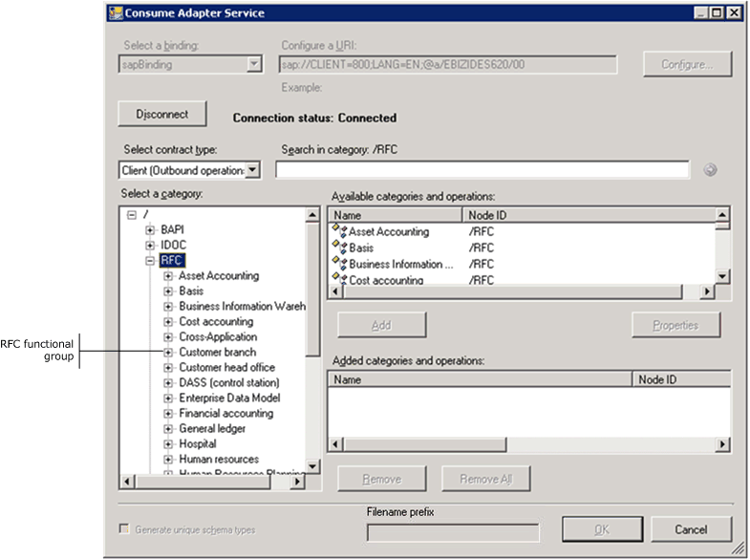Expand the DASS (control station) node

[168, 383]
